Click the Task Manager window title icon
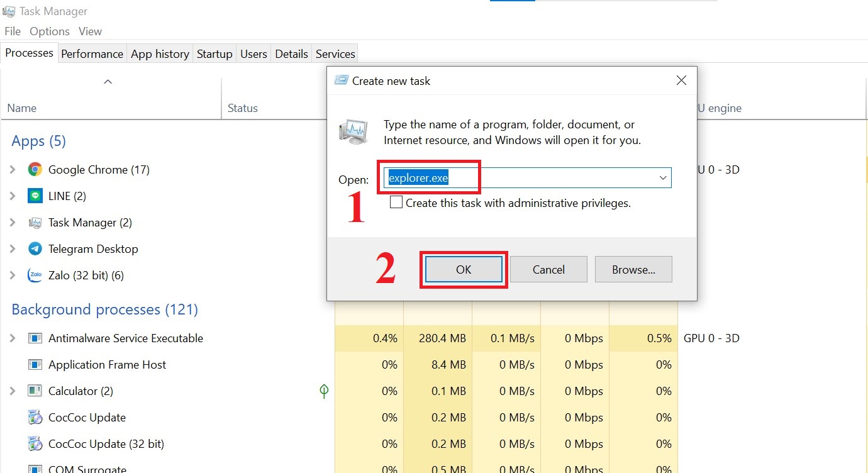Viewport: 868px width, 473px height. (x=9, y=11)
